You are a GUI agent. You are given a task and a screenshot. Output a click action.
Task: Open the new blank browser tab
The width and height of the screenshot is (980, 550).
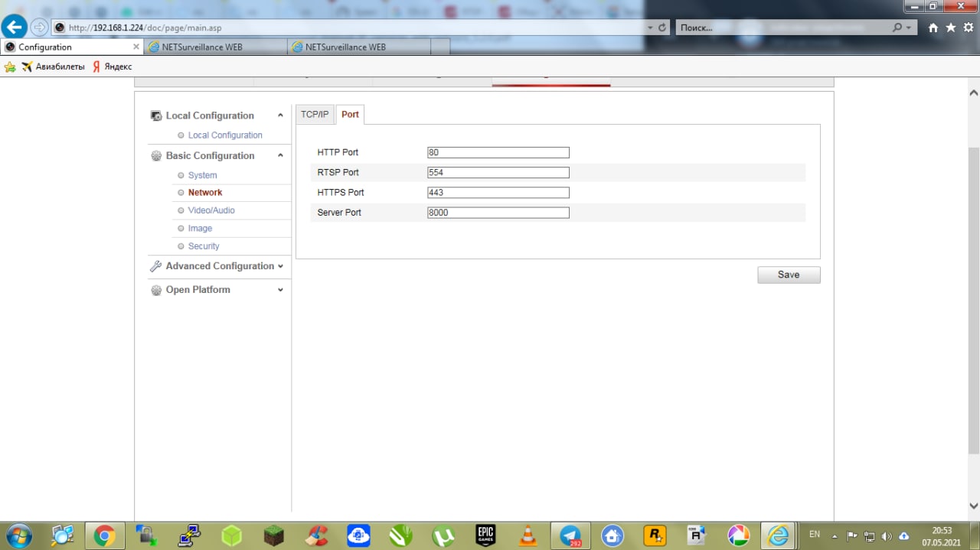(440, 47)
